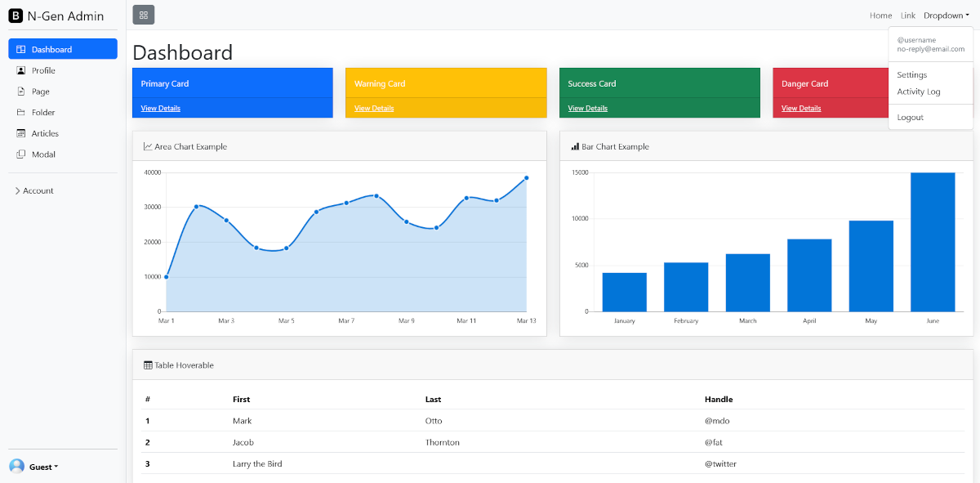The image size is (980, 483).
Task: Choose Activity Log menu entry
Action: point(918,92)
